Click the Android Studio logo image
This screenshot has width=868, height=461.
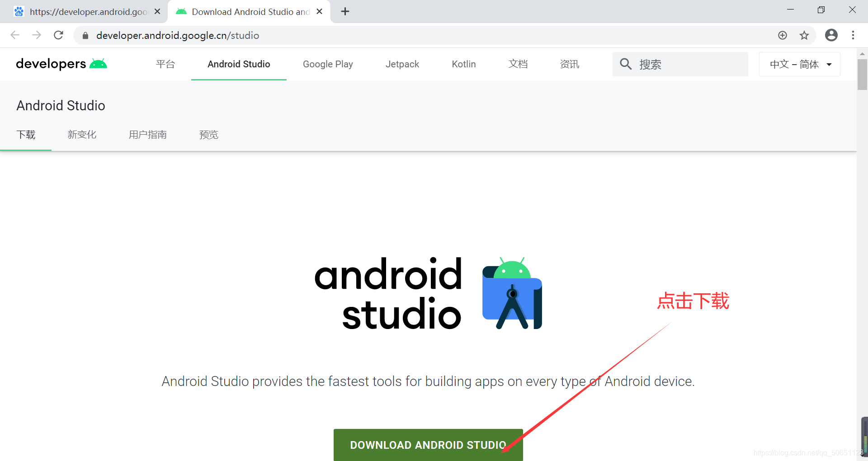pyautogui.click(x=428, y=293)
